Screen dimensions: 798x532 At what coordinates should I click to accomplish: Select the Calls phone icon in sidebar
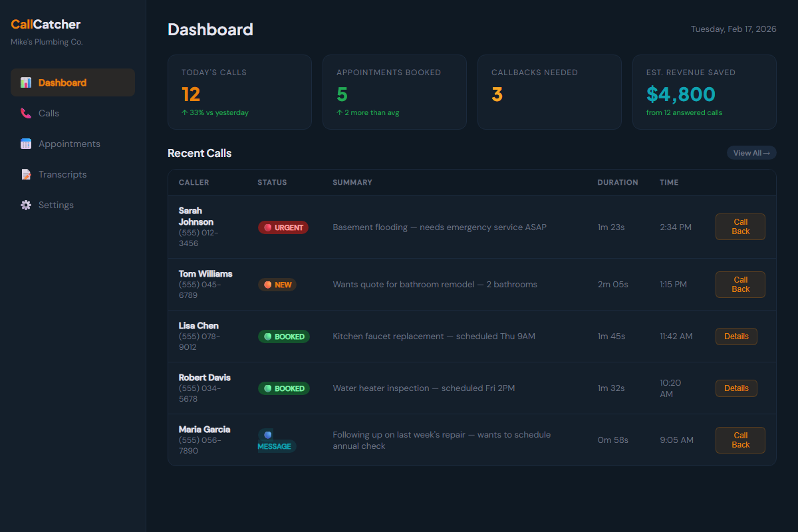point(26,112)
